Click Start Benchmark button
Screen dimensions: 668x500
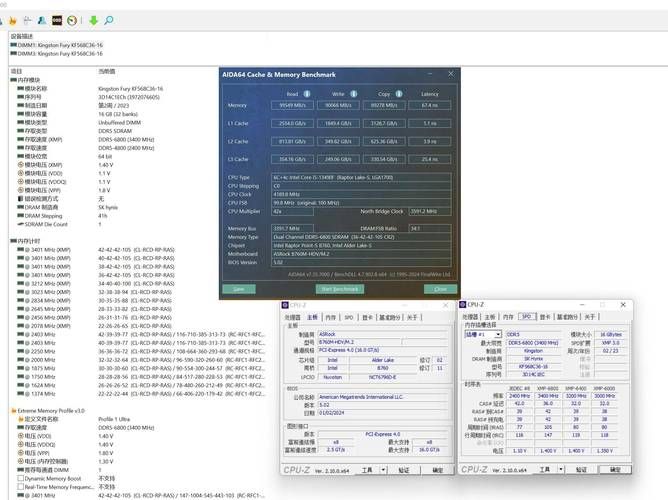point(340,289)
